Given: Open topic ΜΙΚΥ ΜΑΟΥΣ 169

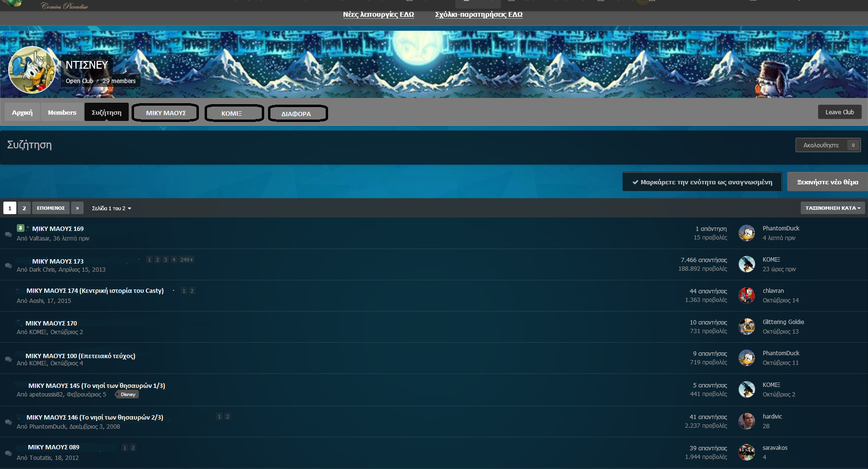Looking at the screenshot, I should coord(58,228).
